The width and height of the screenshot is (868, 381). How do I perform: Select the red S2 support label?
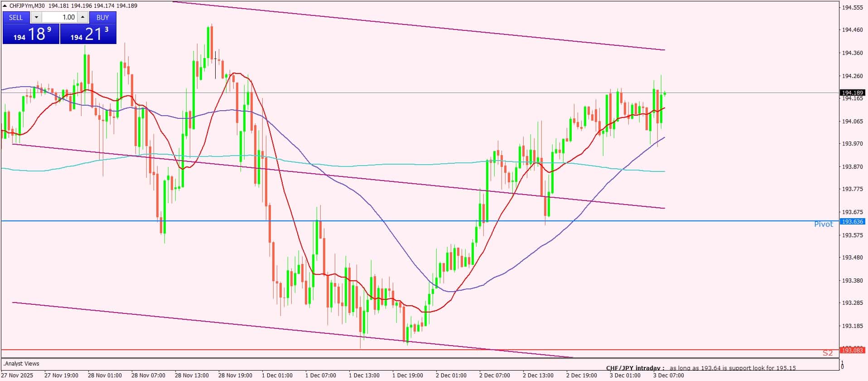827,353
